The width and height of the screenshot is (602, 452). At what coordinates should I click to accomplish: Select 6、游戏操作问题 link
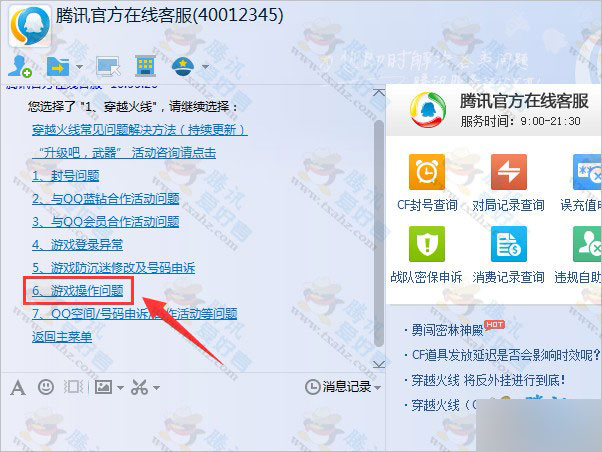78,291
